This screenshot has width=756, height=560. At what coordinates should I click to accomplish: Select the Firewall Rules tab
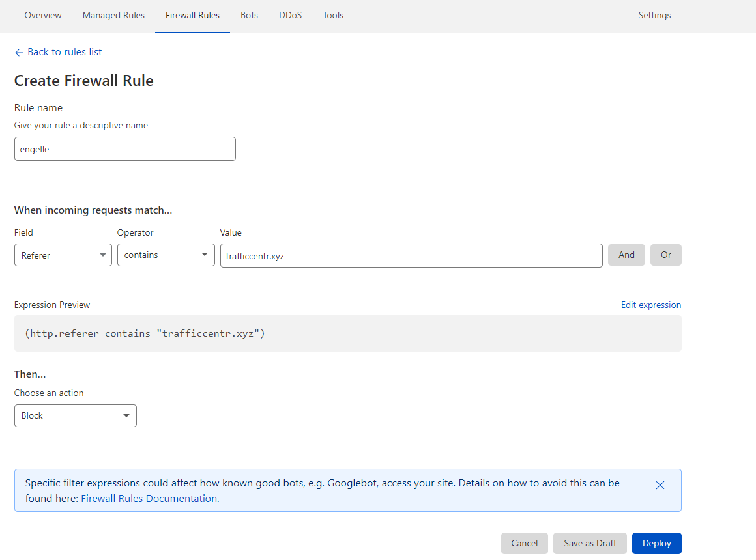click(x=192, y=16)
